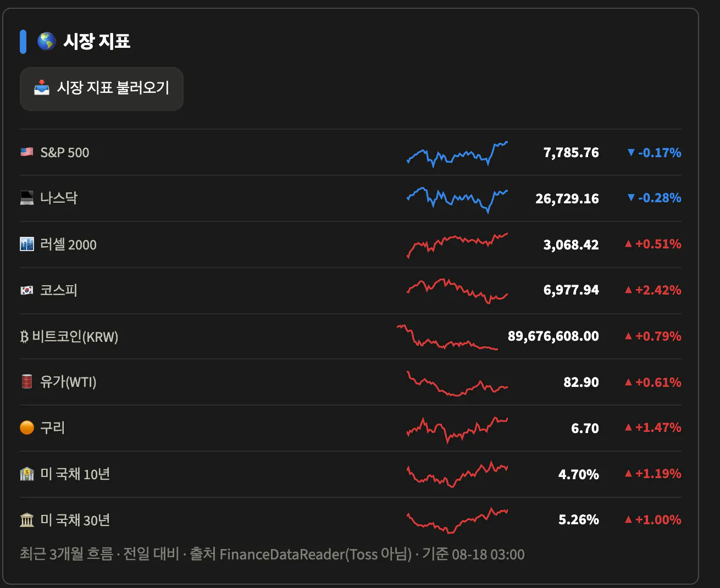Open the 나스닥 blue sparkline chart

coord(457,199)
